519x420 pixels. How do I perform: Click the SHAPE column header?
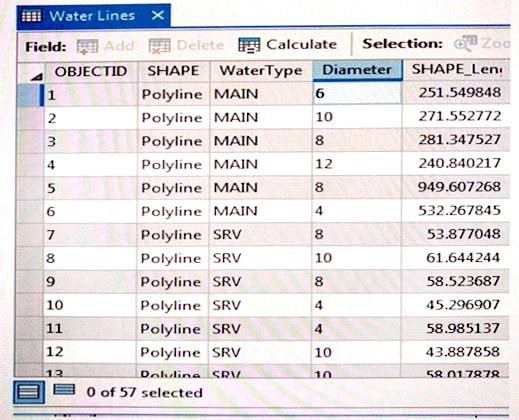point(173,71)
